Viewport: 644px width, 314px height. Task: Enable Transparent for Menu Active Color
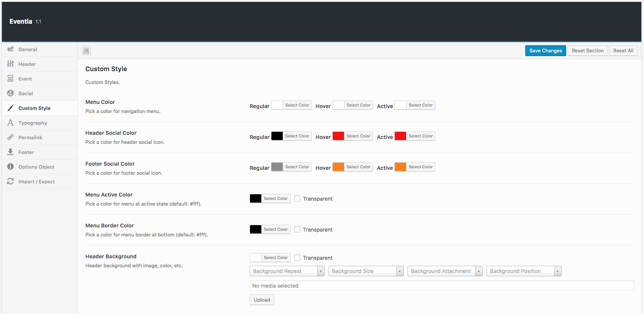(x=297, y=198)
